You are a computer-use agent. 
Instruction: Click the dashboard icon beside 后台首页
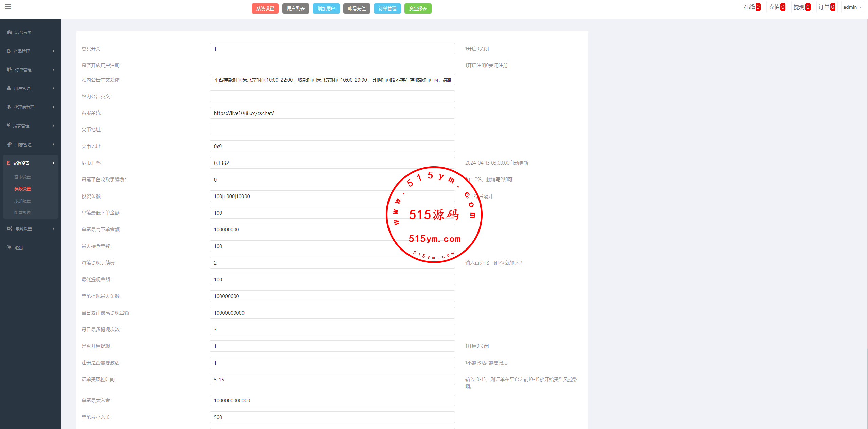(x=9, y=32)
